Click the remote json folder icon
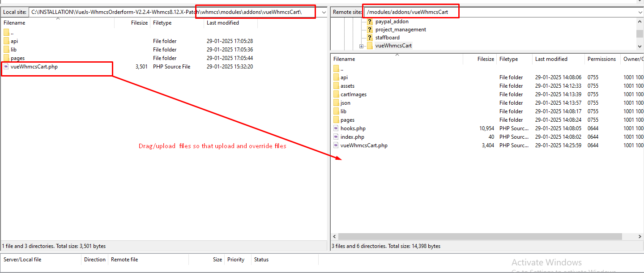644x273 pixels. coord(336,103)
